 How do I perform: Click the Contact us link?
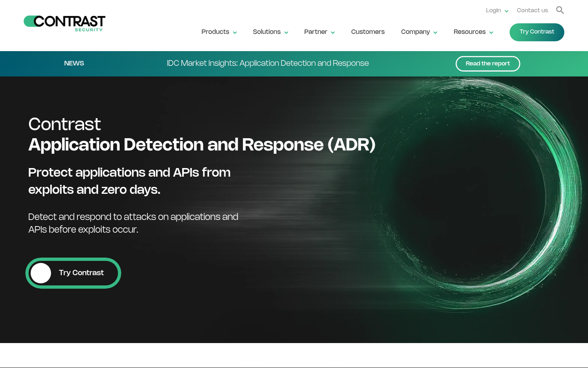click(x=532, y=10)
